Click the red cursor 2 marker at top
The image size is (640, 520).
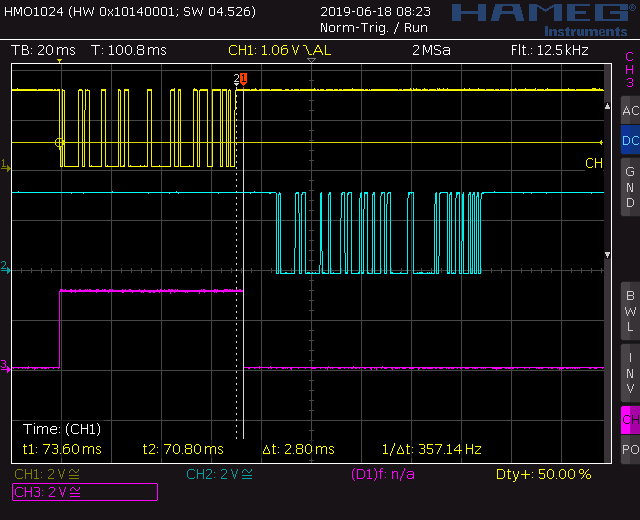pyautogui.click(x=241, y=79)
